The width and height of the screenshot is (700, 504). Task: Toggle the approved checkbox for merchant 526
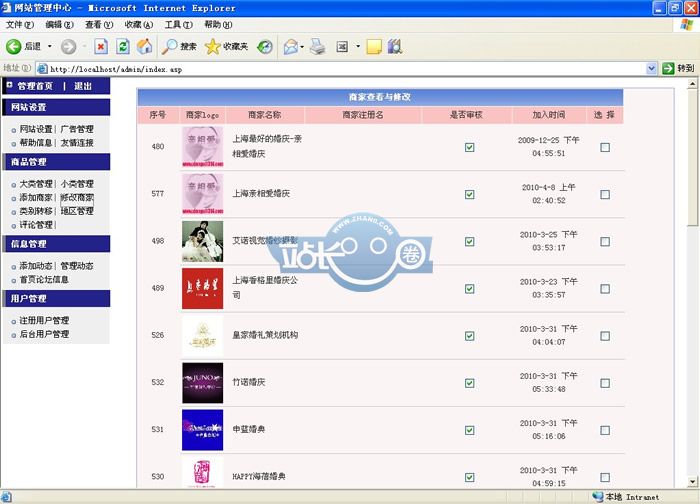pos(469,336)
